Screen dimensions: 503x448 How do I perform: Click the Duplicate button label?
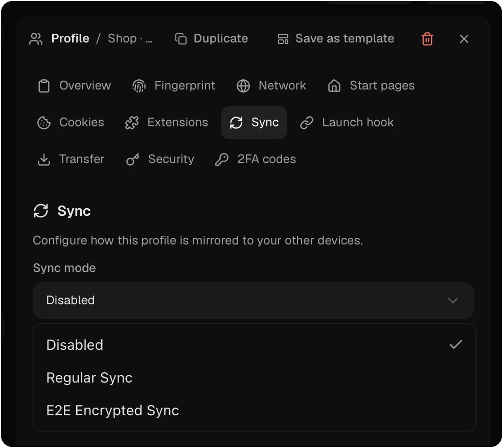click(221, 39)
